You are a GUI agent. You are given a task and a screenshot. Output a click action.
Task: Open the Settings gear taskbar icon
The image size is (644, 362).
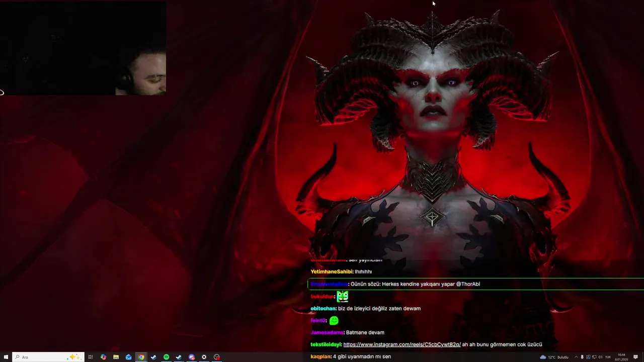(204, 357)
